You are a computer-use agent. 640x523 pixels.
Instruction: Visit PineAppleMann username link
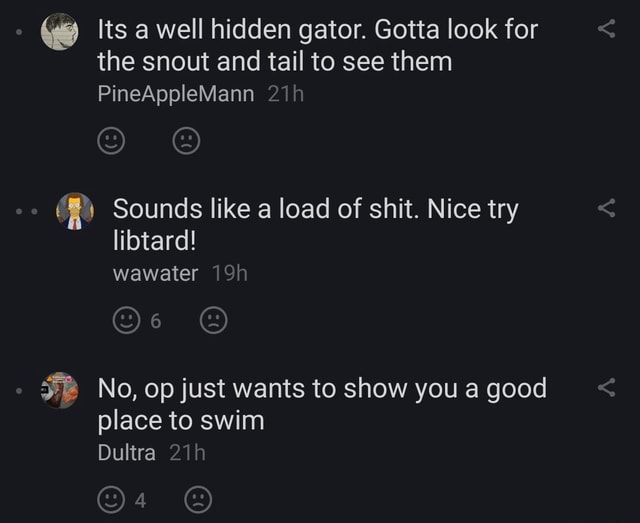178,94
